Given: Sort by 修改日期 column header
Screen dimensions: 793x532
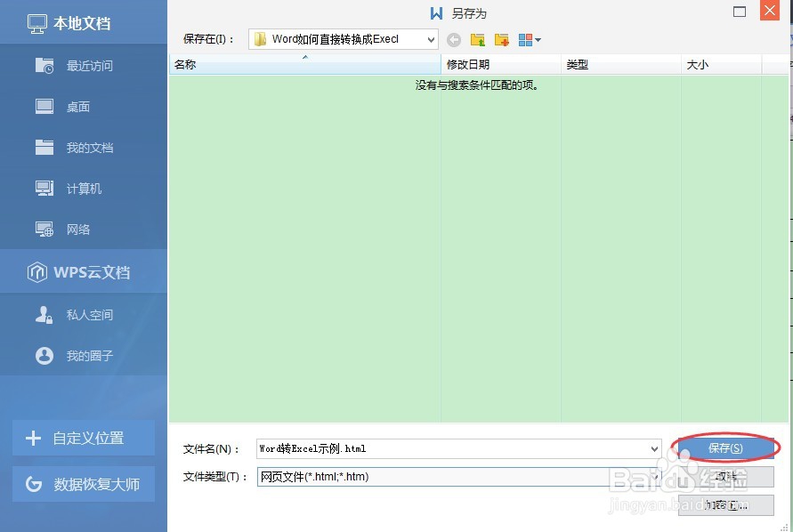Looking at the screenshot, I should [501, 65].
